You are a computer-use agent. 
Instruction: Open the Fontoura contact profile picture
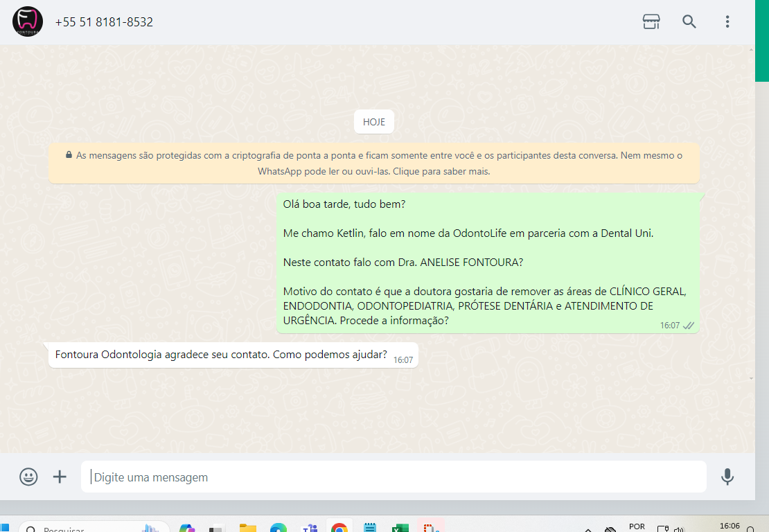(28, 21)
